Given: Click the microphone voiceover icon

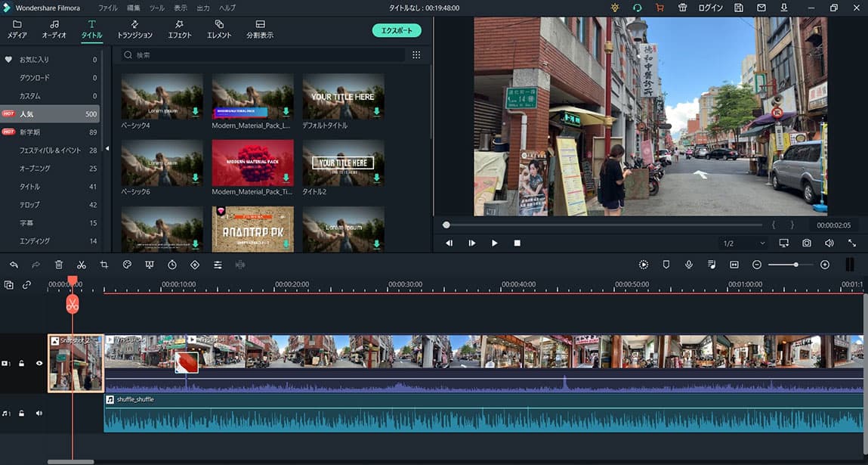Looking at the screenshot, I should [689, 265].
